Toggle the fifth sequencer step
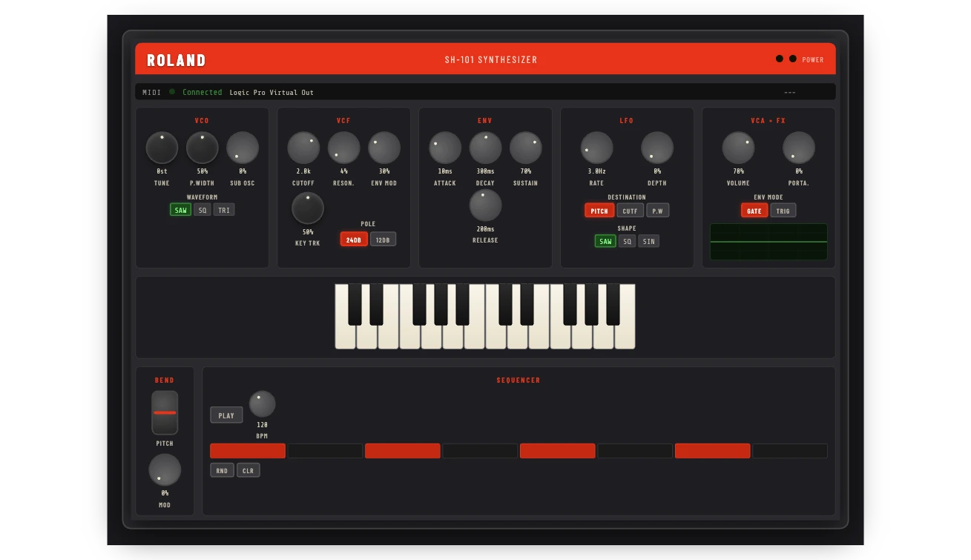The image size is (971, 560). click(x=558, y=451)
